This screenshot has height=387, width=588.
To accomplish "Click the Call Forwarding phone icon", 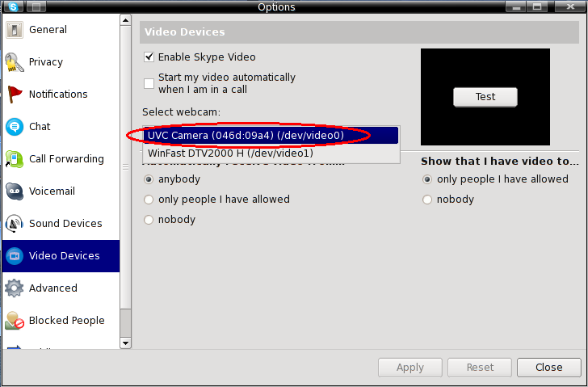I will 15,159.
